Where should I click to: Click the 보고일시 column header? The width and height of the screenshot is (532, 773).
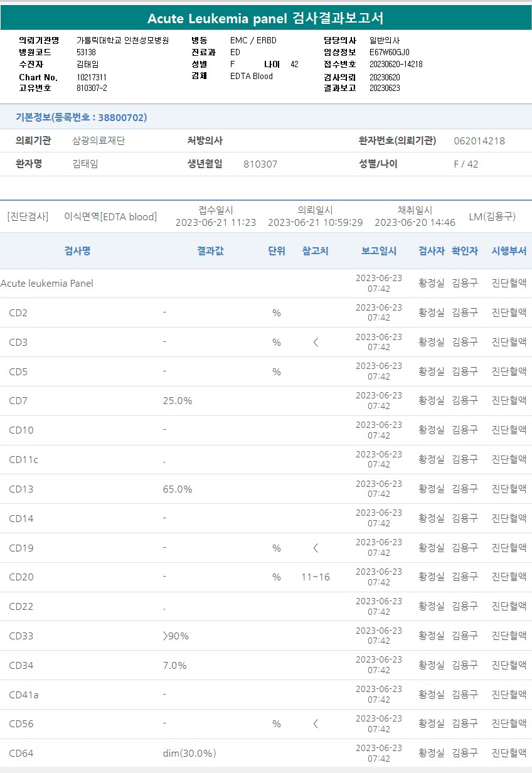coord(379,251)
